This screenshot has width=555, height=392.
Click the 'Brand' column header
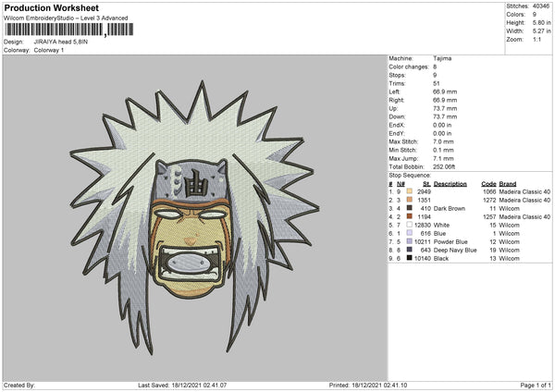click(508, 184)
